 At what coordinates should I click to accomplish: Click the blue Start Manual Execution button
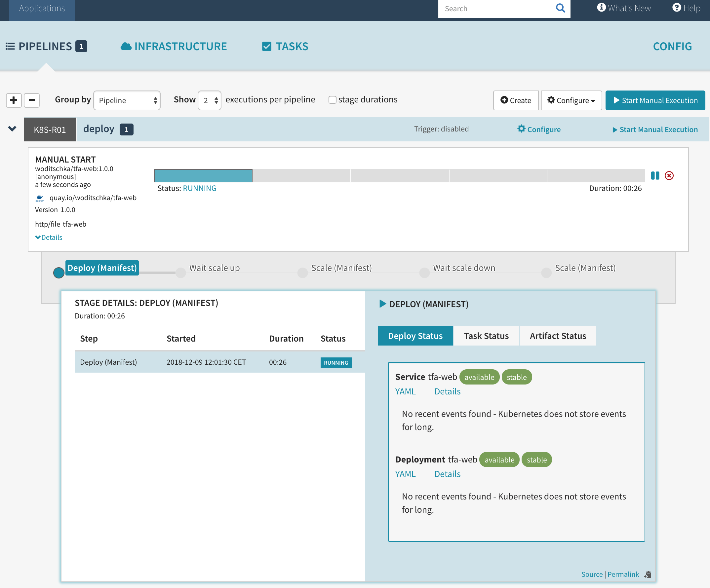(655, 100)
